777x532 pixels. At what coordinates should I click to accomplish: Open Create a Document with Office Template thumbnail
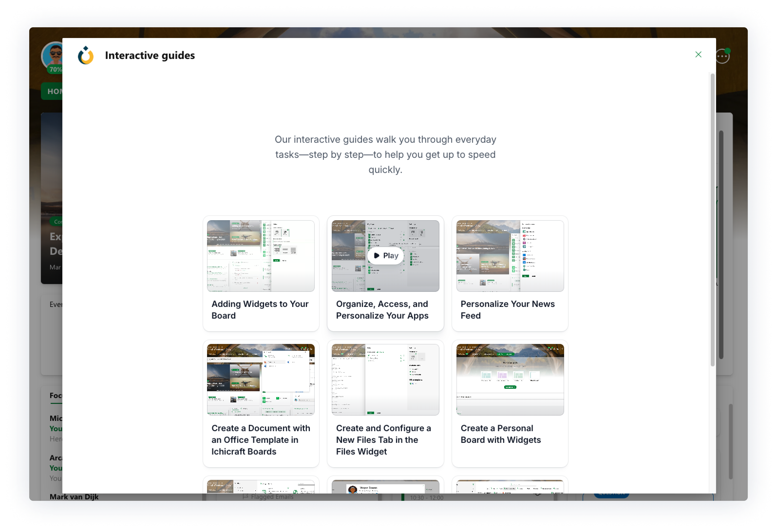pos(260,380)
